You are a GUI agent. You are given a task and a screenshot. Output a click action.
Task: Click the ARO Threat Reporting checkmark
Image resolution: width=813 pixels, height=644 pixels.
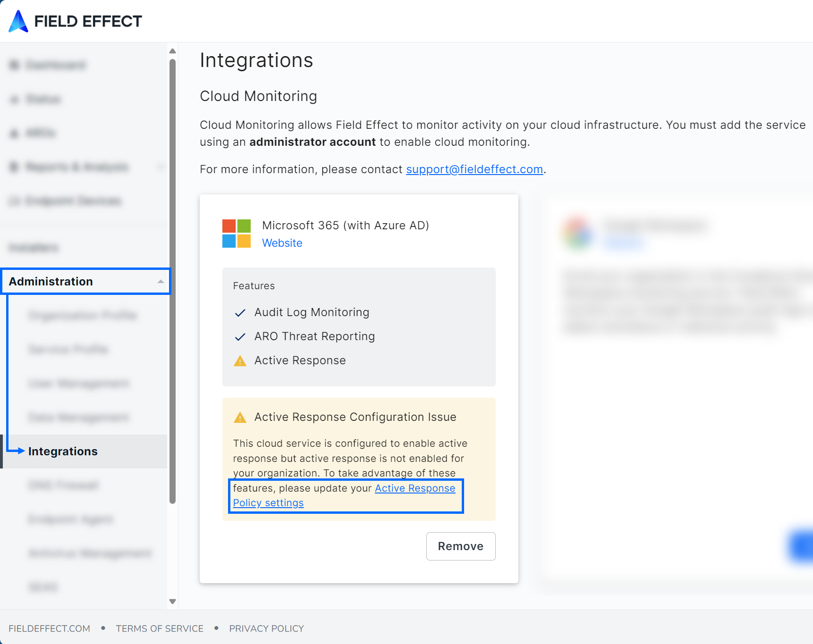[240, 337]
